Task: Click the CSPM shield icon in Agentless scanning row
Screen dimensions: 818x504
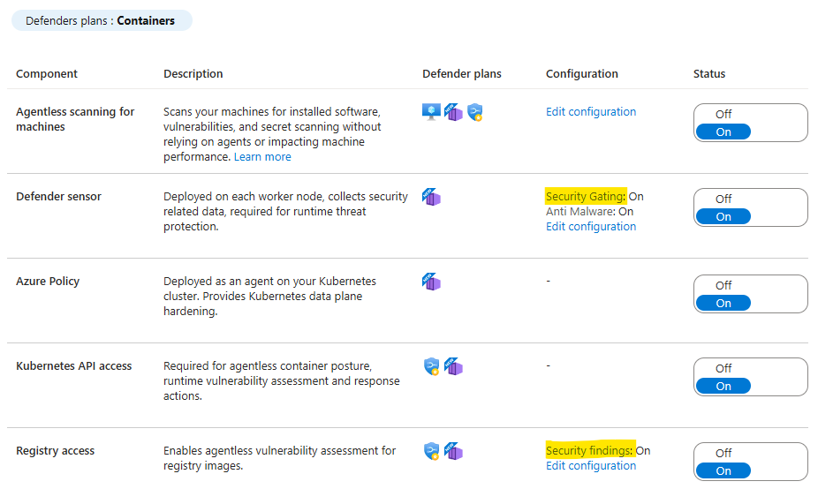Action: pyautogui.click(x=474, y=112)
